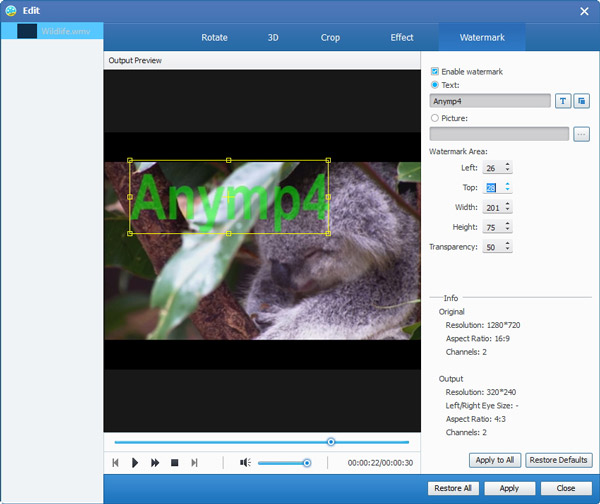The width and height of the screenshot is (600, 504).
Task: Mute the preview audio speaker
Action: 245,463
